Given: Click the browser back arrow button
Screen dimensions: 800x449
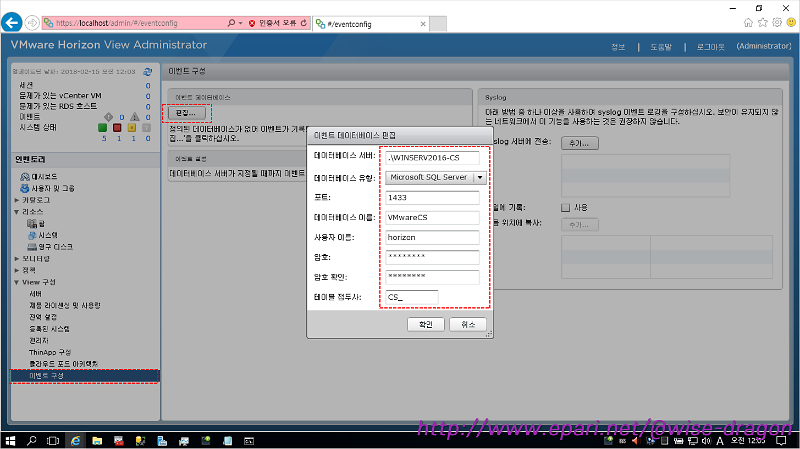Looking at the screenshot, I should [x=12, y=23].
